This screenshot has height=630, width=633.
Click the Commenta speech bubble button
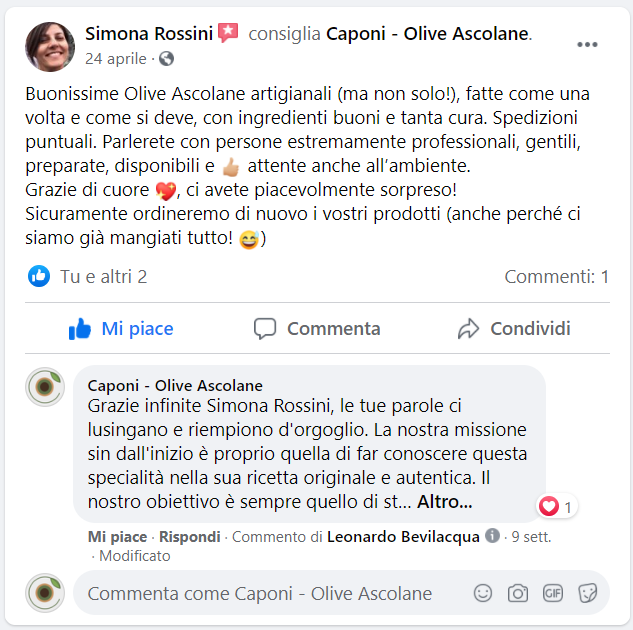(x=317, y=329)
